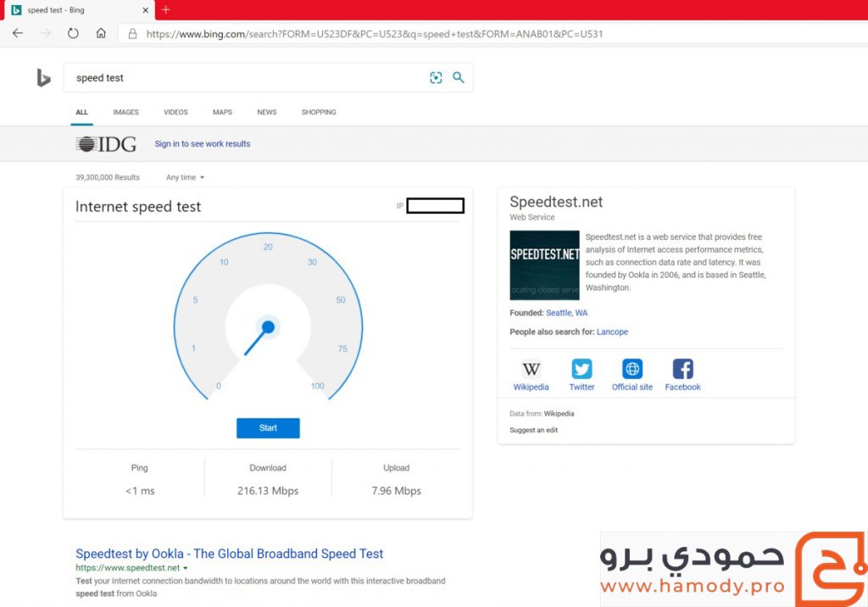Click the 39,300,000 Results text
The width and height of the screenshot is (868, 607).
108,177
